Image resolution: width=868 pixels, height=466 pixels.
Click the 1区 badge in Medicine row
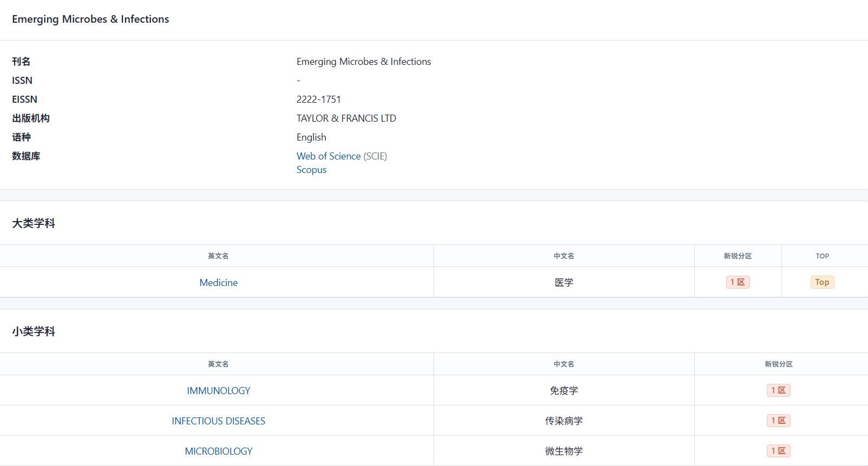[738, 282]
